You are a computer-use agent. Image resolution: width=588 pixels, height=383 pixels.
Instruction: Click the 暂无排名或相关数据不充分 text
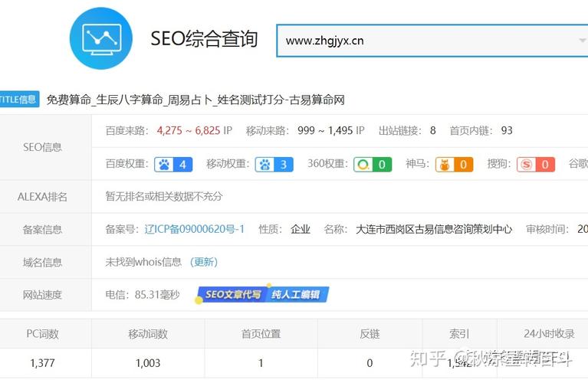click(164, 196)
